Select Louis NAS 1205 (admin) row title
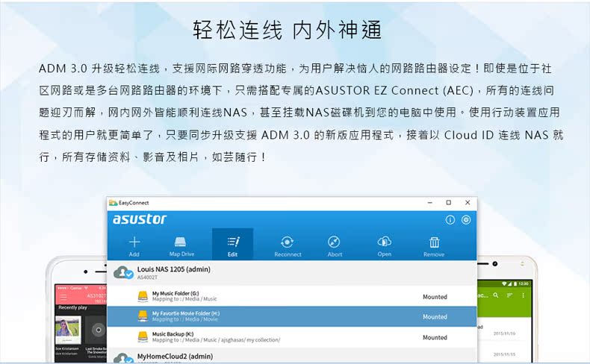 pos(173,269)
